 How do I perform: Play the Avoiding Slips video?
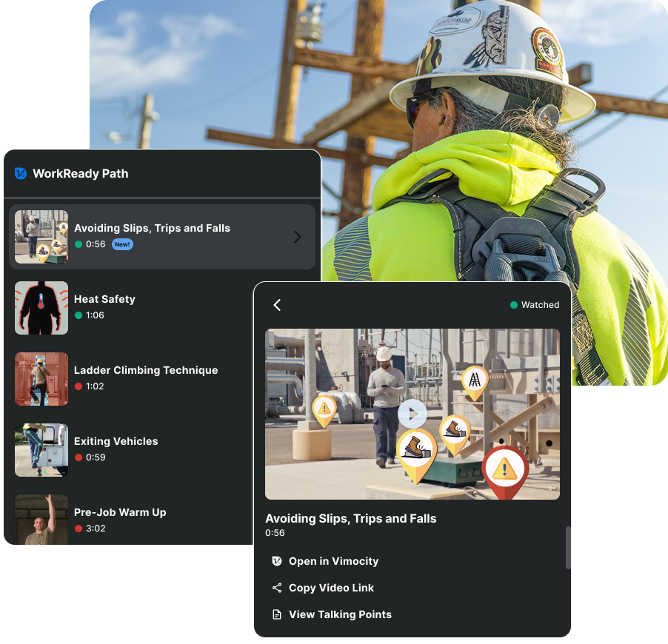[412, 414]
